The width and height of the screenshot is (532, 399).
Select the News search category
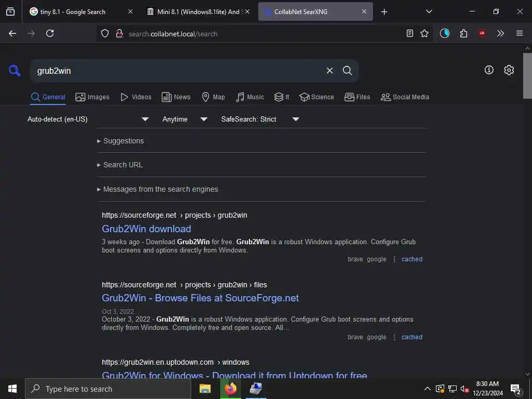[176, 97]
